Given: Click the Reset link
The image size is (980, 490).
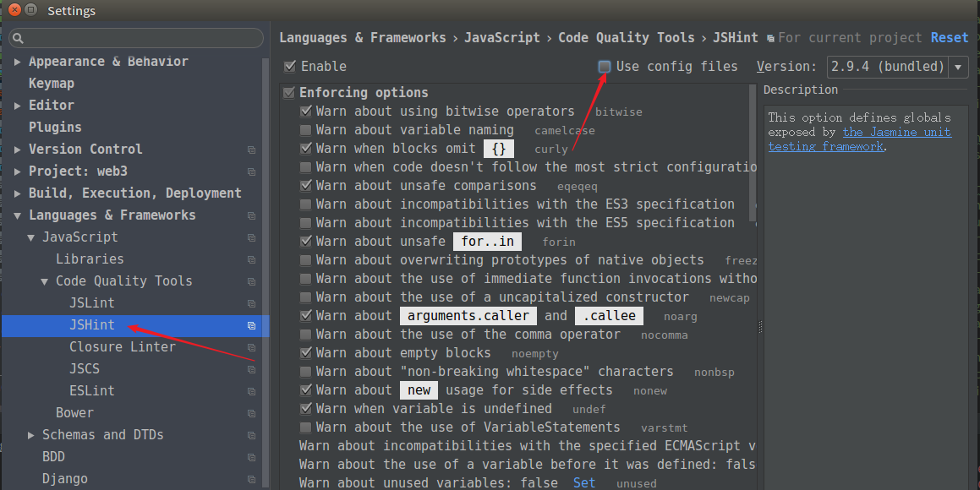Looking at the screenshot, I should click(x=950, y=37).
